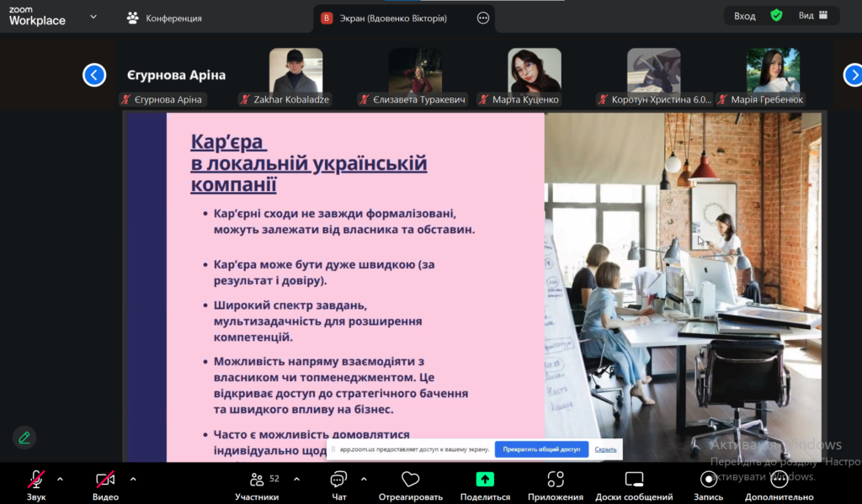Open the Приложения apps icon
862x504 pixels.
[x=555, y=480]
